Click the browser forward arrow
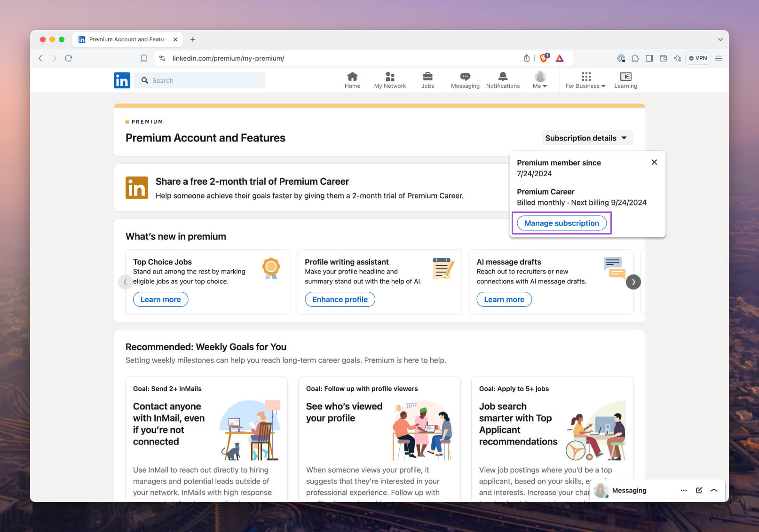Image resolution: width=759 pixels, height=532 pixels. [x=55, y=58]
